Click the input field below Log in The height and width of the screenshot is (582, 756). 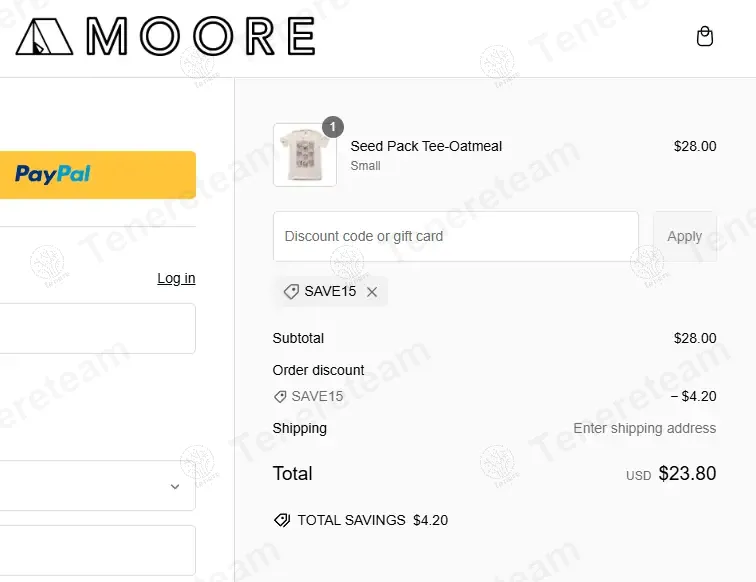coord(97,329)
